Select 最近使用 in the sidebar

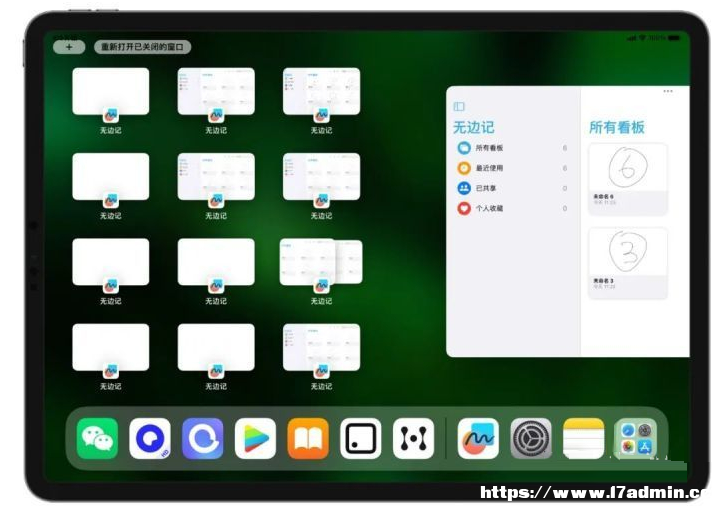coord(512,168)
